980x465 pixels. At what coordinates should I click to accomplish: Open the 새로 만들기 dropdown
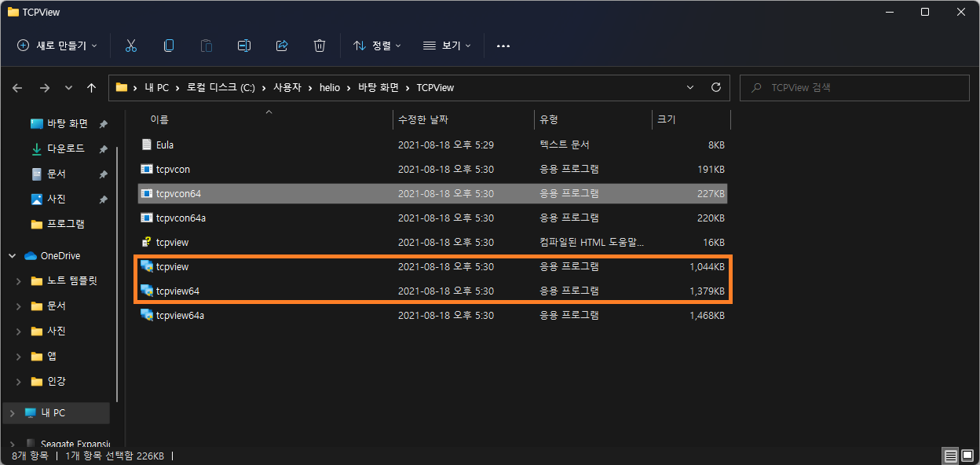[x=57, y=46]
